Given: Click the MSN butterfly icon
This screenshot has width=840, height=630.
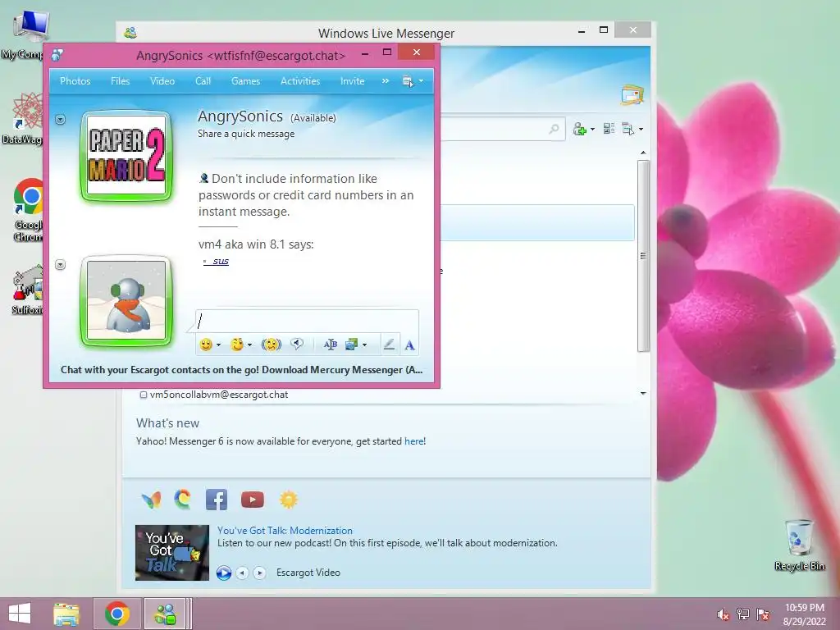Looking at the screenshot, I should pyautogui.click(x=152, y=500).
